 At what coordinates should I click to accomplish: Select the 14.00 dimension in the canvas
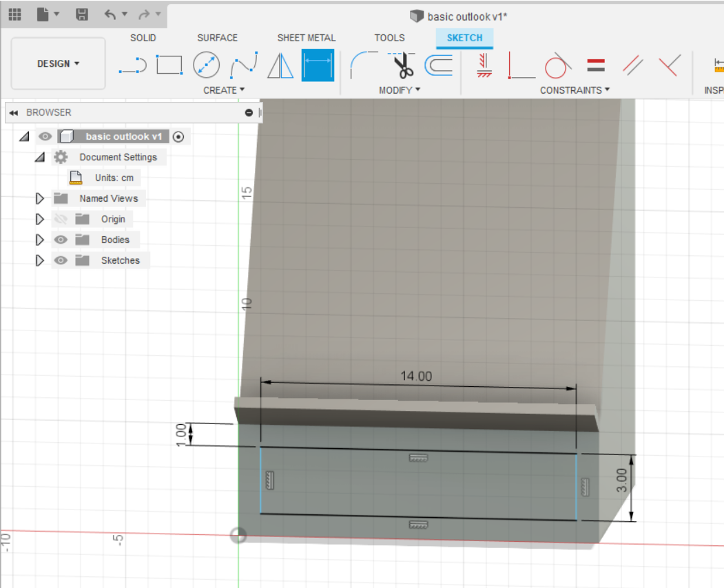(x=416, y=377)
